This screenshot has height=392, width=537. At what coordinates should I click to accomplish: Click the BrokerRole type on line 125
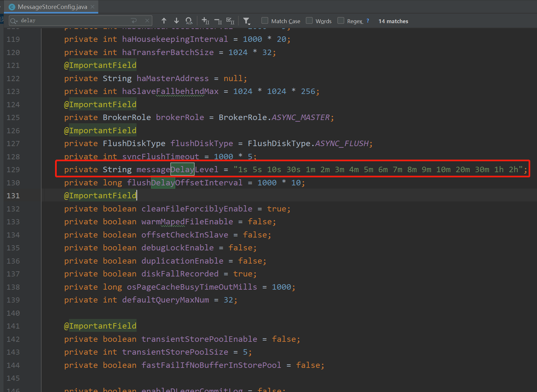pos(127,117)
